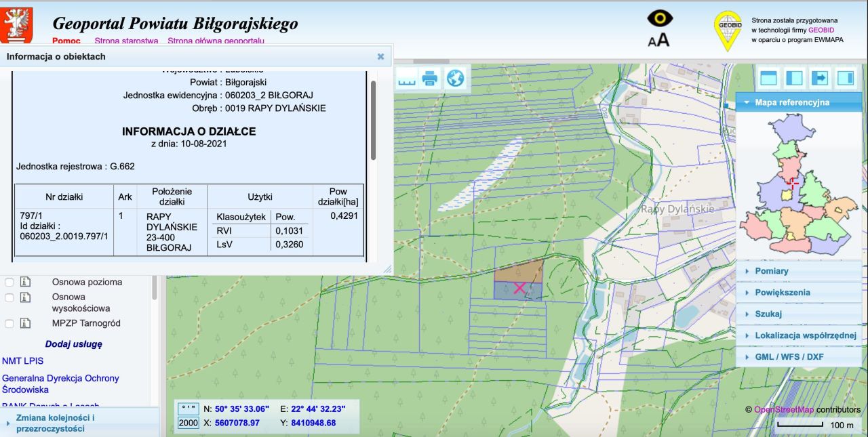Open Zmiana kolejności i przezroczystości section
Viewport: 868px width, 437px height.
coord(56,423)
